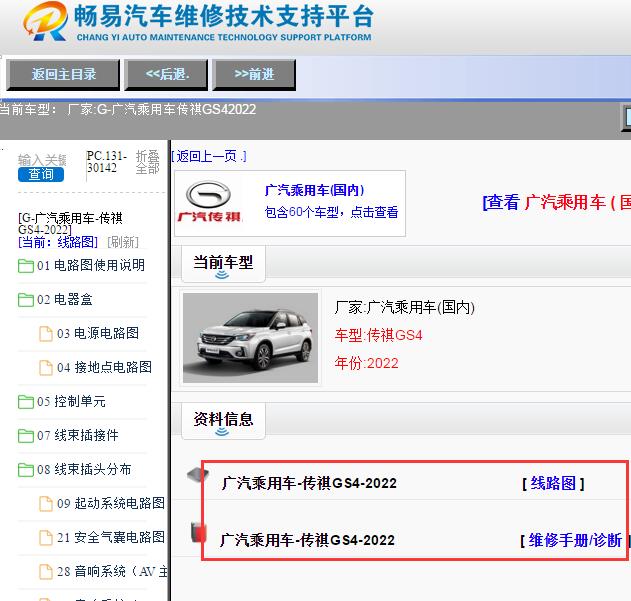Screen dimensions: 631x601
Task: Open 03 电源电路图 document
Action: [x=98, y=333]
